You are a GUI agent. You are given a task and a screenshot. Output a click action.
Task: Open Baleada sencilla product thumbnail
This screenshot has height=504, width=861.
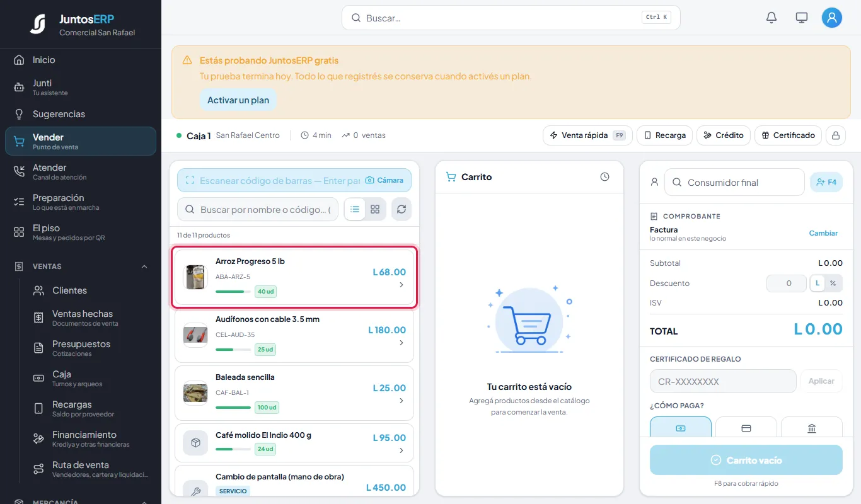pyautogui.click(x=195, y=393)
